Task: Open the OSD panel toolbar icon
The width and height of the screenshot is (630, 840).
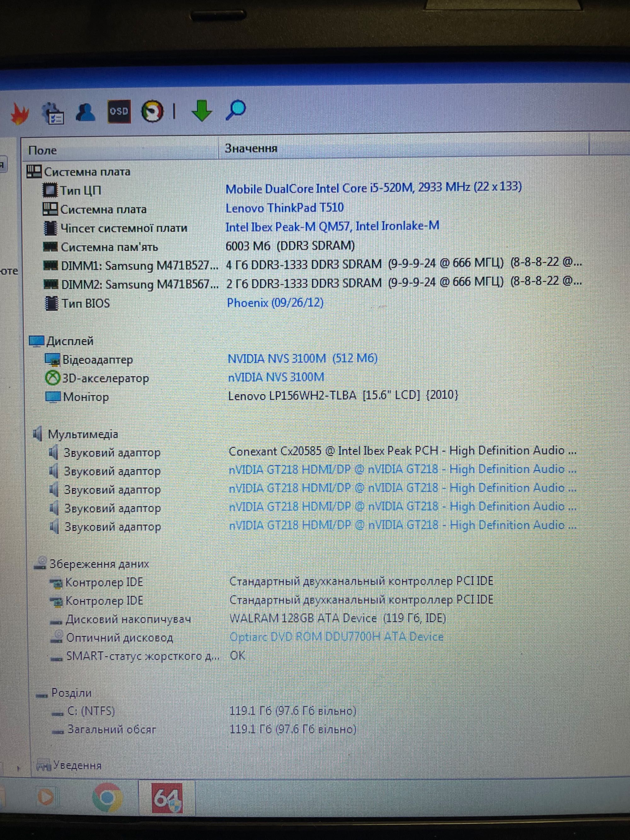Action: tap(119, 111)
